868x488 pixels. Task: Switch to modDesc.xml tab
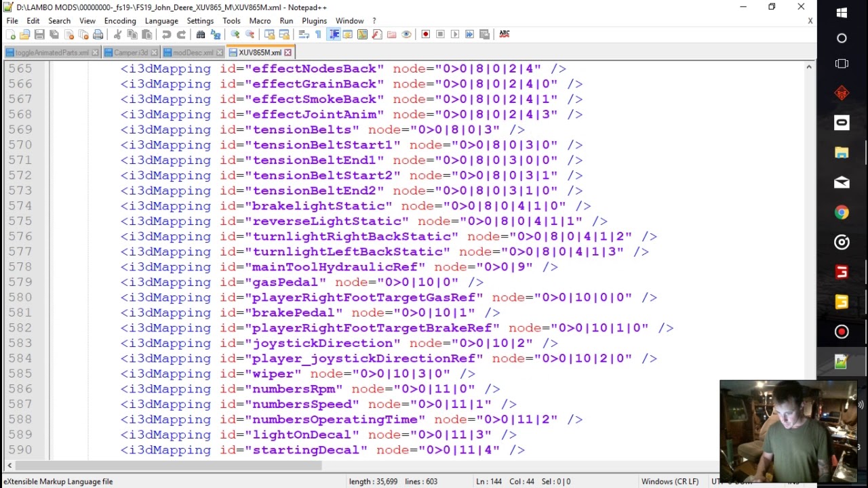tap(193, 52)
